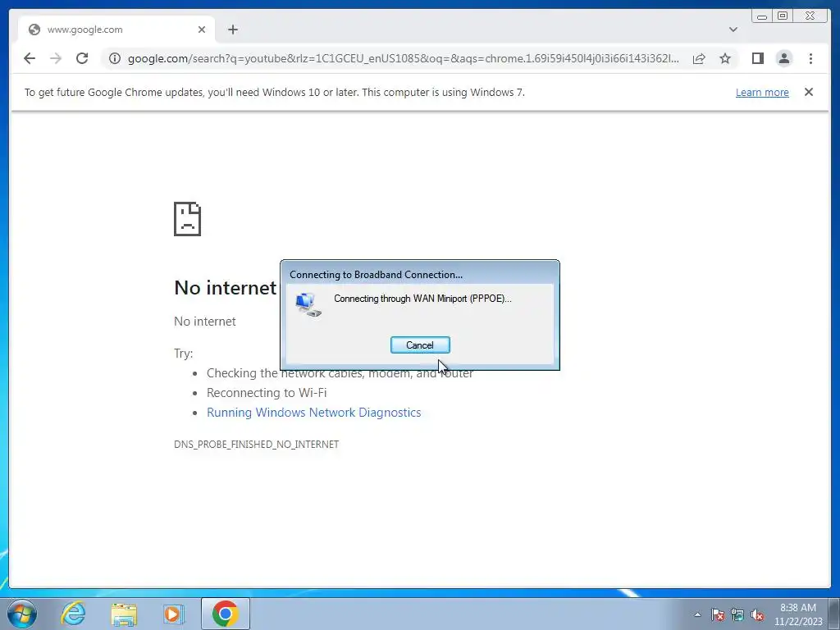Click the muted volume tray icon

[757, 614]
